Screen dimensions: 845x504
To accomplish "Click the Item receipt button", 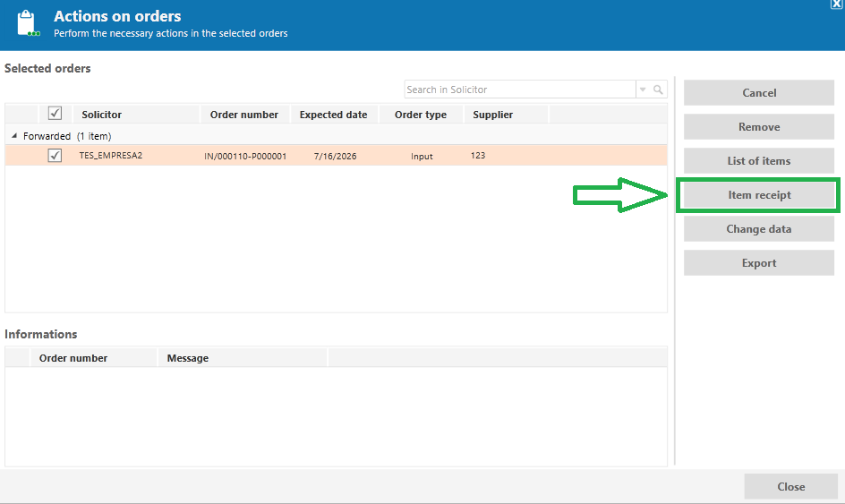I will (759, 195).
